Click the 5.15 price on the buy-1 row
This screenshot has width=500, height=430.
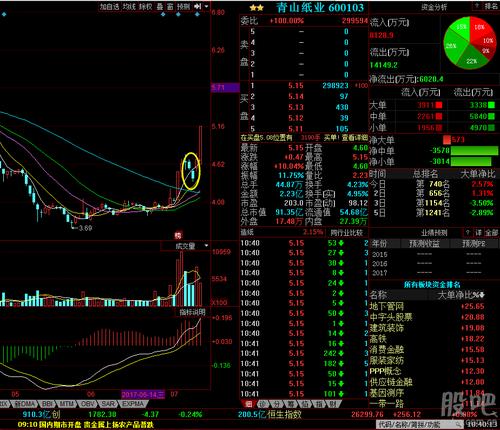(x=296, y=86)
